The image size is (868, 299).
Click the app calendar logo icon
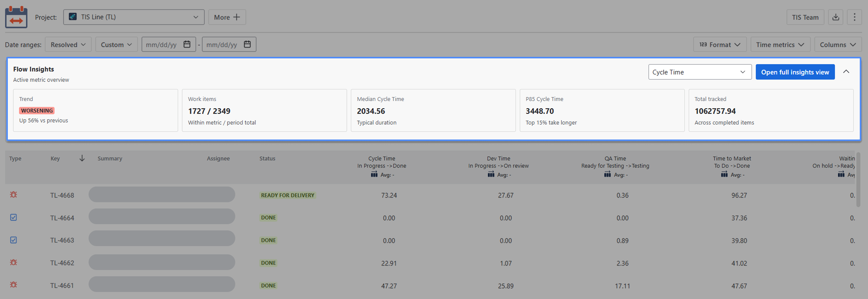point(16,17)
